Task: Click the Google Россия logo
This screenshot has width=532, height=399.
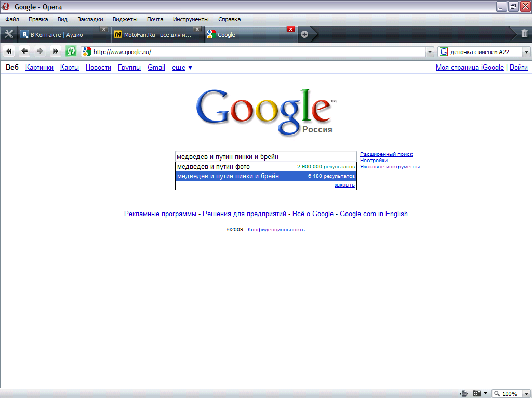Action: tap(267, 112)
